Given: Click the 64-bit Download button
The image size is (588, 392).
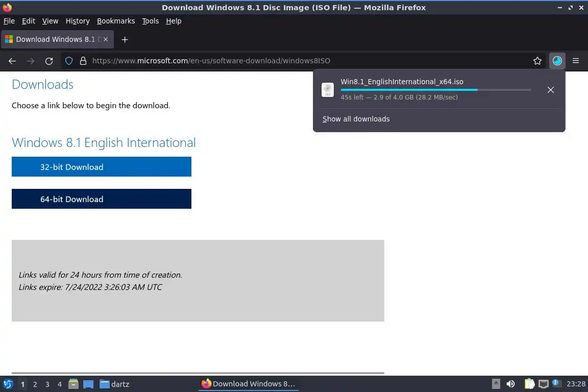Looking at the screenshot, I should click(x=101, y=199).
